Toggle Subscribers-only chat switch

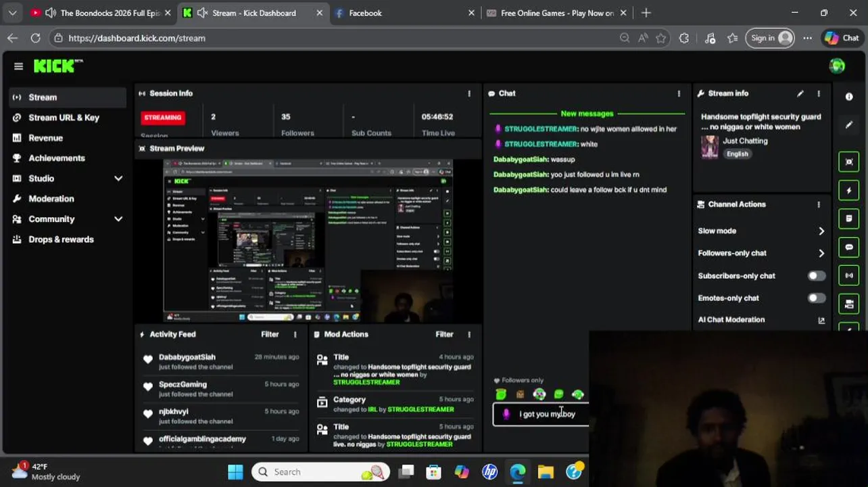point(817,276)
